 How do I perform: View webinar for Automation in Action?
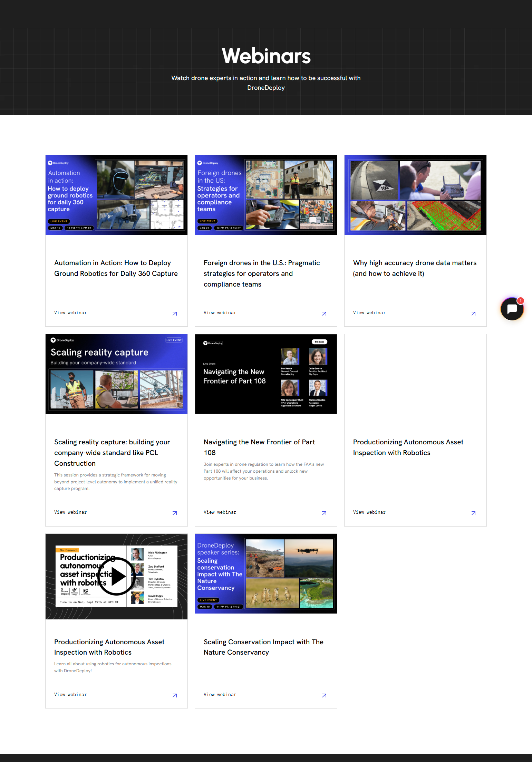click(x=70, y=312)
